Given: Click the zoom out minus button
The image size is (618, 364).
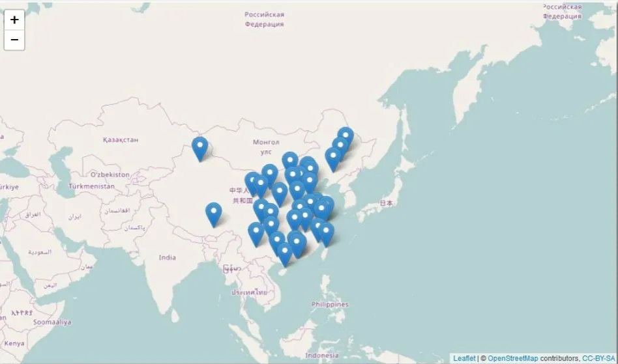Looking at the screenshot, I should click(x=14, y=40).
